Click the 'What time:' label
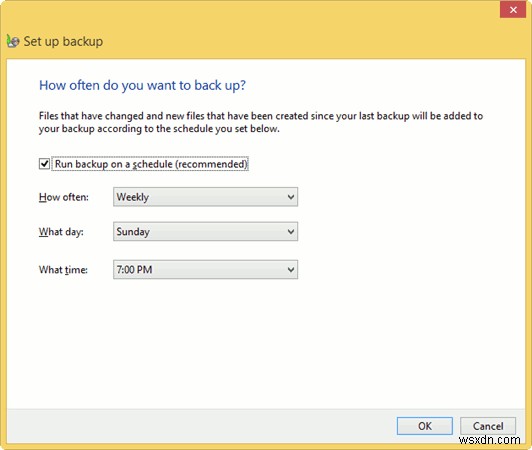 click(x=63, y=270)
